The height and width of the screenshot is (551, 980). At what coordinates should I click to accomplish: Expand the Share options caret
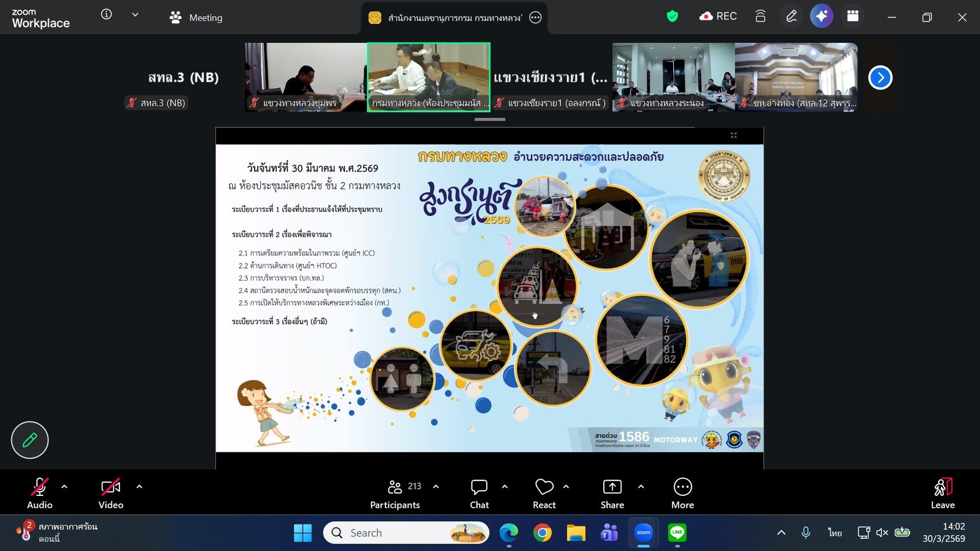click(x=641, y=487)
